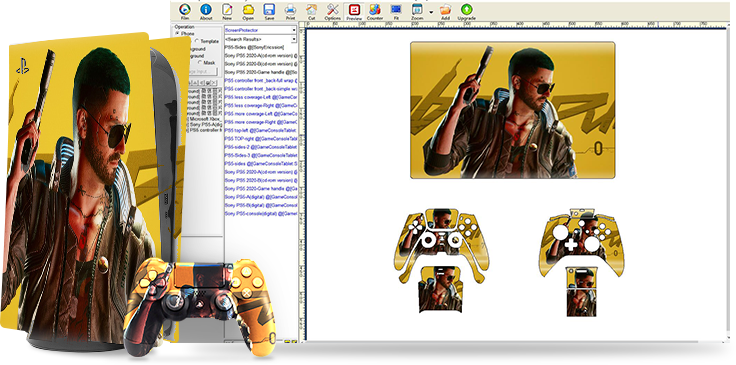Viewport: 736px width, 365px height.
Task: Select Sony PS5-A(digital) template entry
Action: click(x=261, y=197)
